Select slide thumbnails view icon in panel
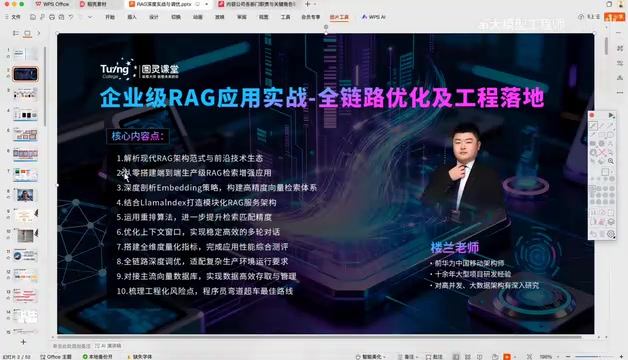Viewport: 628px width, 360px height. click(x=27, y=34)
